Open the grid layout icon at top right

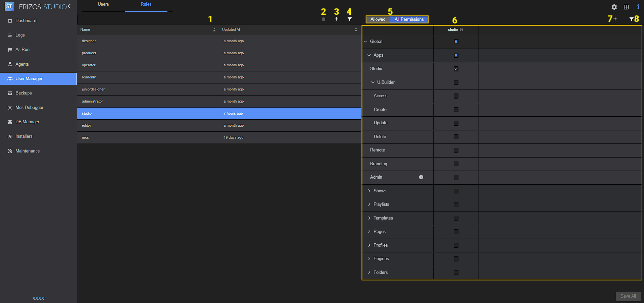(626, 7)
